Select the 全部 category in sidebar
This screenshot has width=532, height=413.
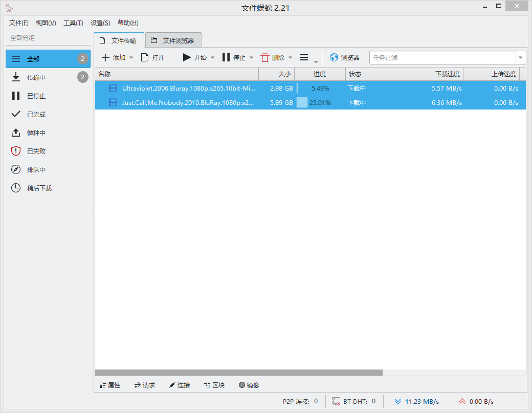48,59
